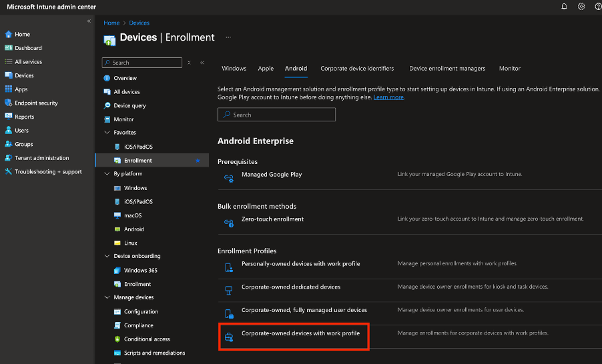Image resolution: width=602 pixels, height=364 pixels.
Task: Clear the Devices menu search with the X
Action: [189, 63]
